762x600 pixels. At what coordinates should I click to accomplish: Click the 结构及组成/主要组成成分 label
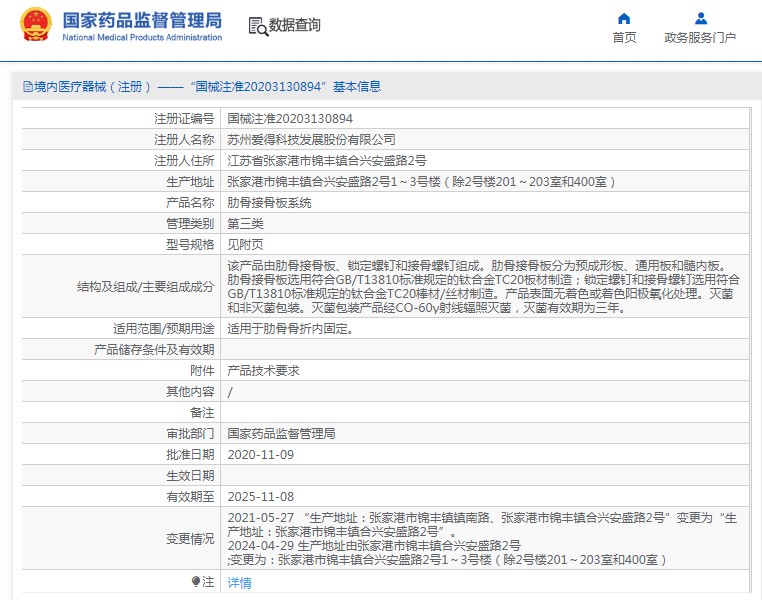tap(145, 287)
